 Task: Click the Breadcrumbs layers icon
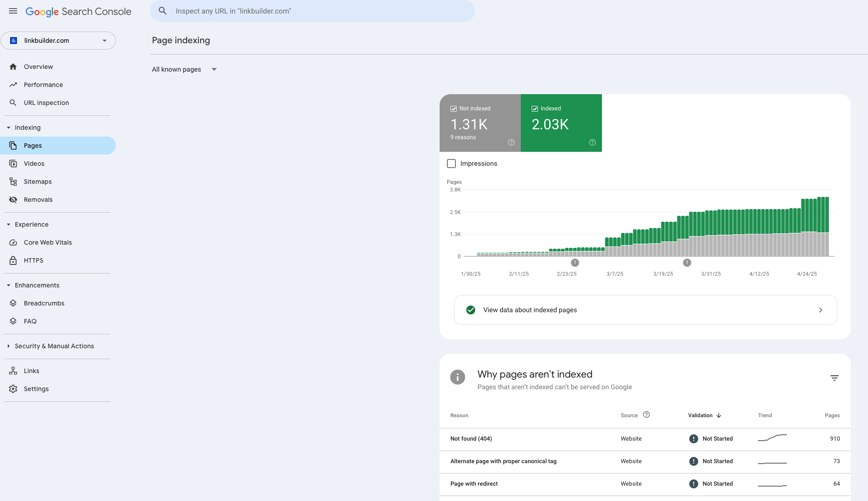(x=13, y=303)
